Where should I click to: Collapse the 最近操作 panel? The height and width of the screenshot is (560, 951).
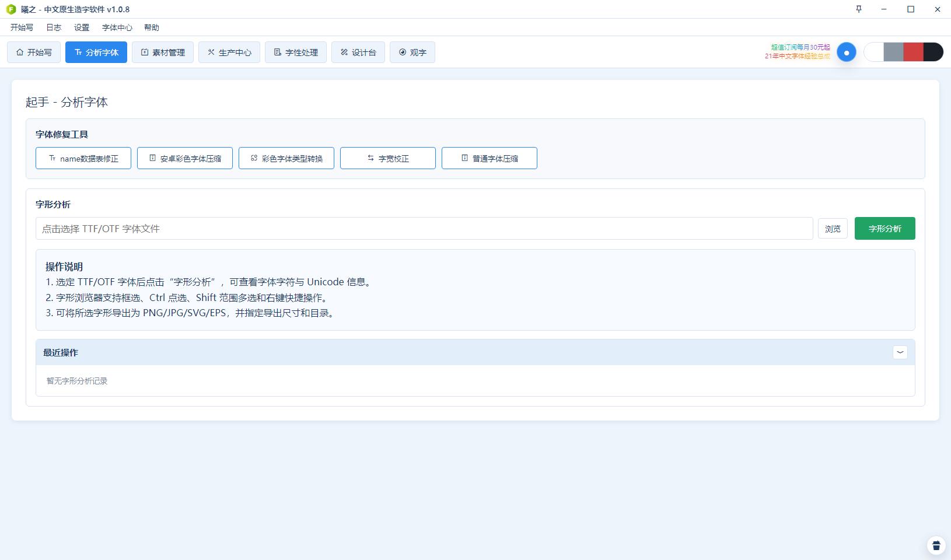[x=900, y=352]
